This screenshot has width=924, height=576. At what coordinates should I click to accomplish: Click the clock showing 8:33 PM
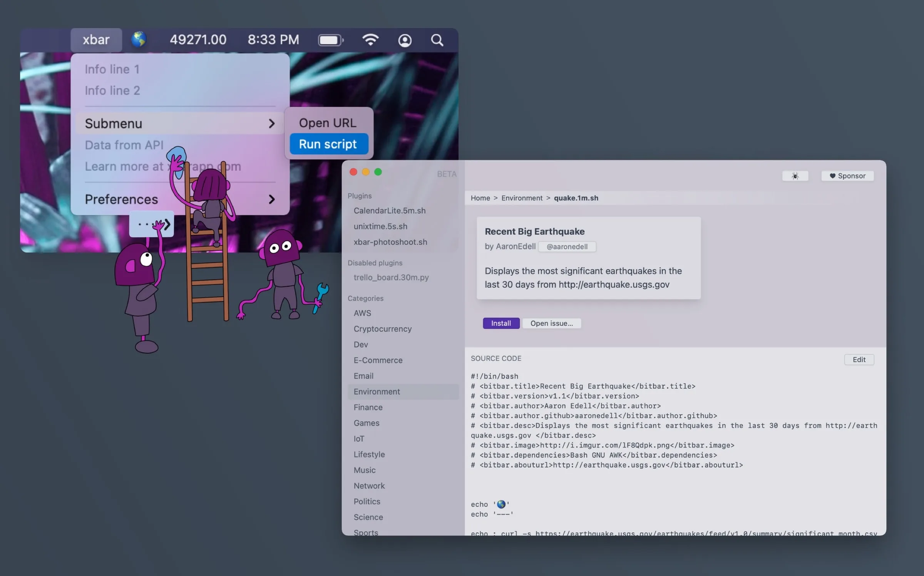click(x=273, y=39)
